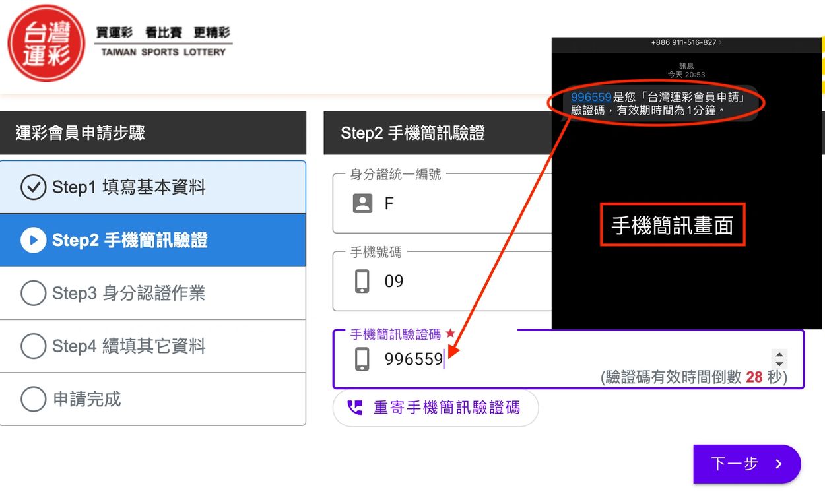825x504 pixels.
Task: Click the 下一步 next button
Action: pos(747,464)
